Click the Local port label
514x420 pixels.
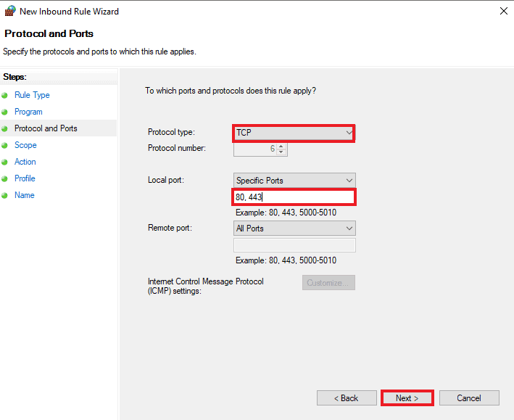[x=166, y=180]
